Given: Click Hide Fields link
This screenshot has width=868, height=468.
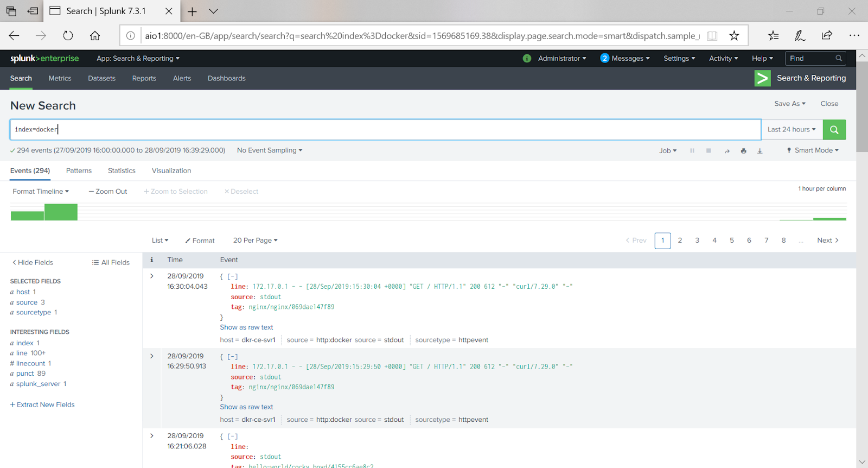Looking at the screenshot, I should click(33, 263).
